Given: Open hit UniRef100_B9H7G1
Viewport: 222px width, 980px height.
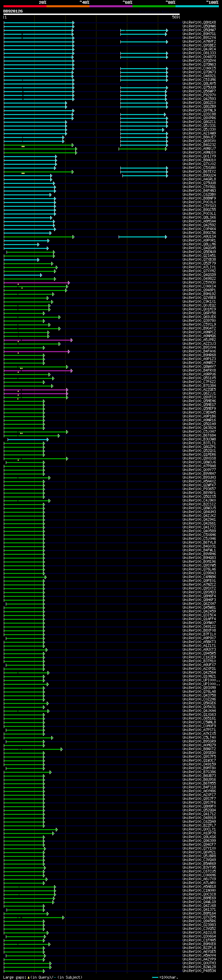Looking at the screenshot, I should tap(199, 34).
